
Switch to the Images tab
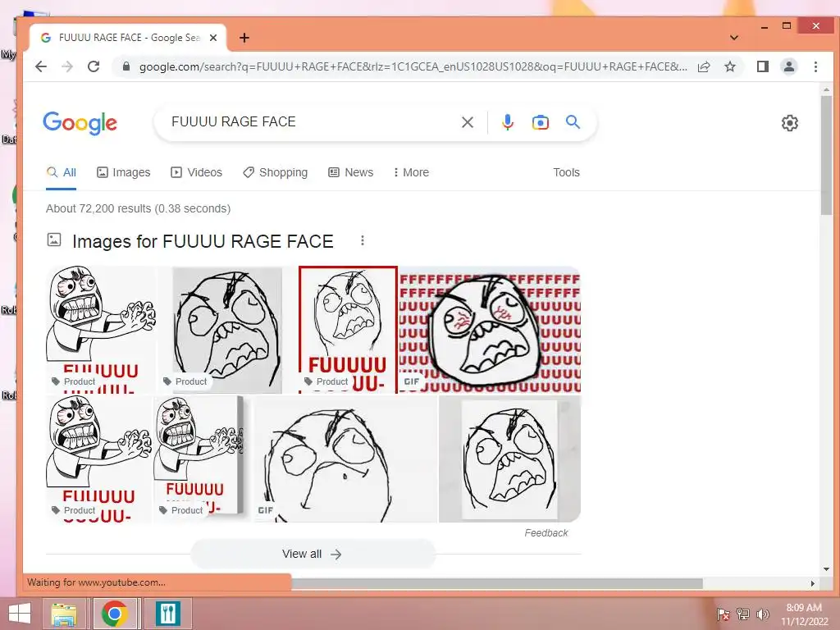coord(123,172)
